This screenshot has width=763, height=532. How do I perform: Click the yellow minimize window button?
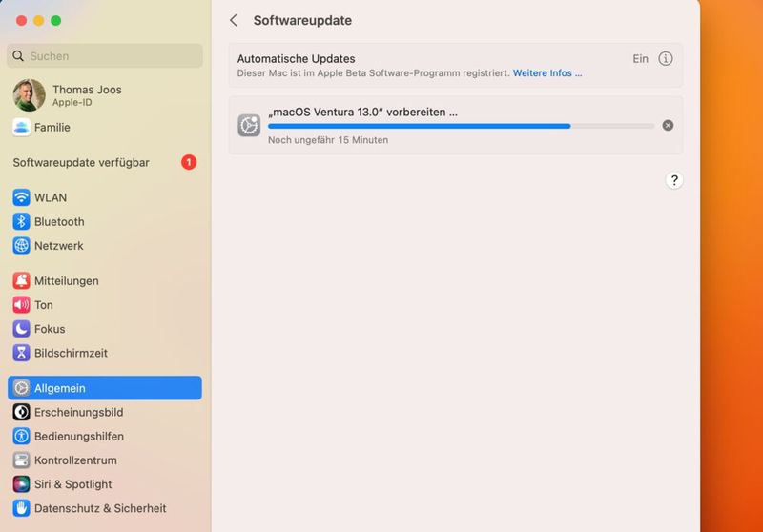38,20
